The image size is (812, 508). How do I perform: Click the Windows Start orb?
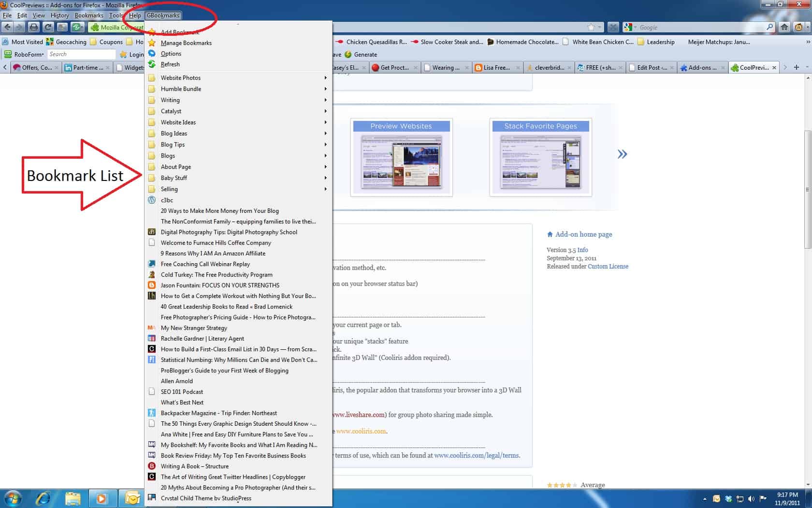tap(13, 498)
